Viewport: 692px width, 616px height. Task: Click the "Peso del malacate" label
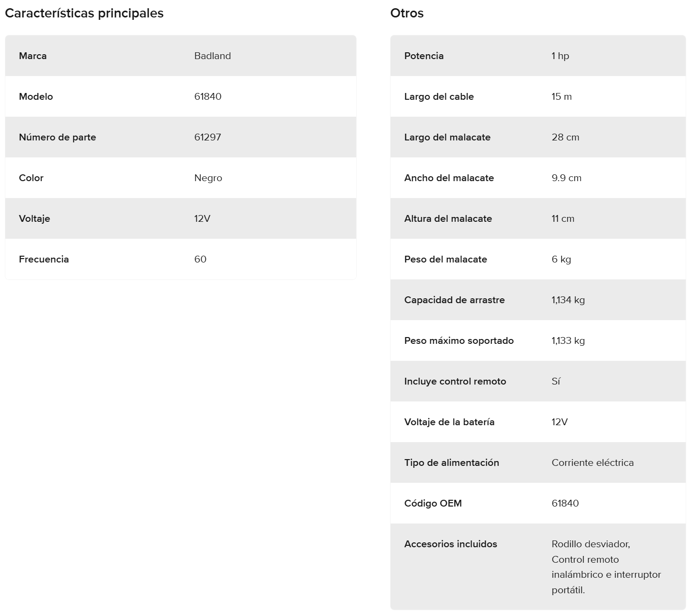pyautogui.click(x=445, y=259)
